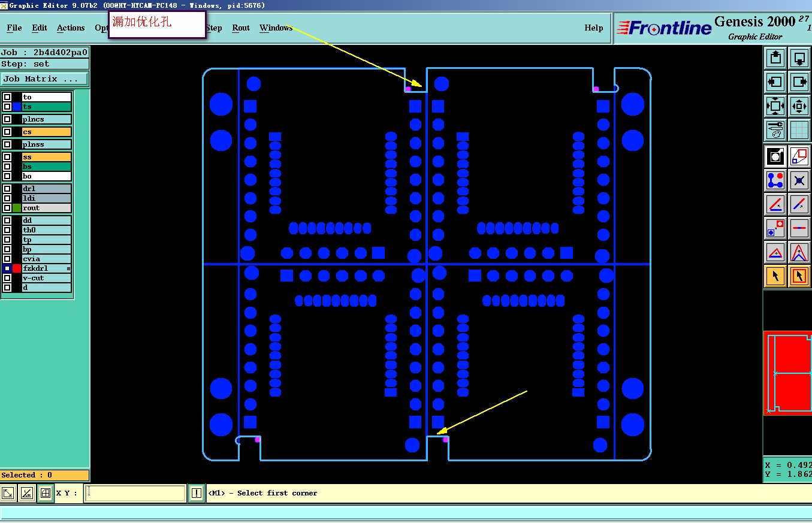The image size is (812, 523).
Task: Open the Step menu
Action: [214, 28]
